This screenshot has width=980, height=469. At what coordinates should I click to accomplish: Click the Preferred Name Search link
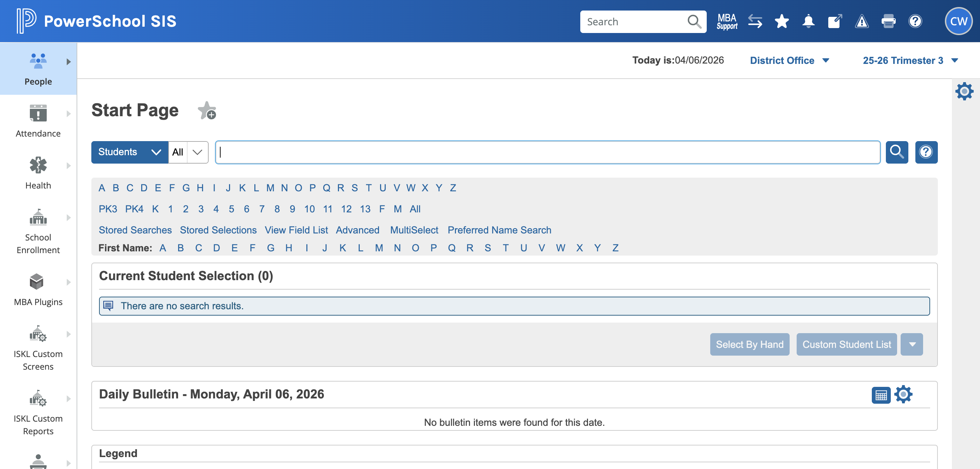point(499,230)
